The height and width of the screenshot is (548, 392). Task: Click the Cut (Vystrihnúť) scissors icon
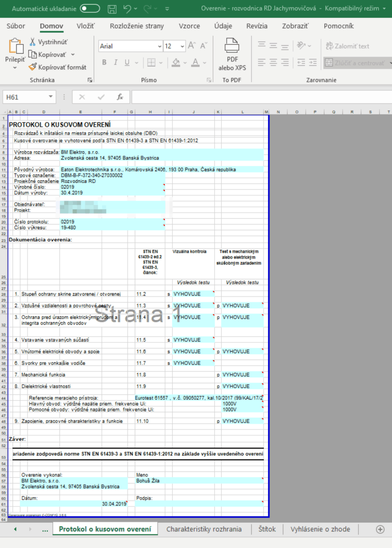32,42
